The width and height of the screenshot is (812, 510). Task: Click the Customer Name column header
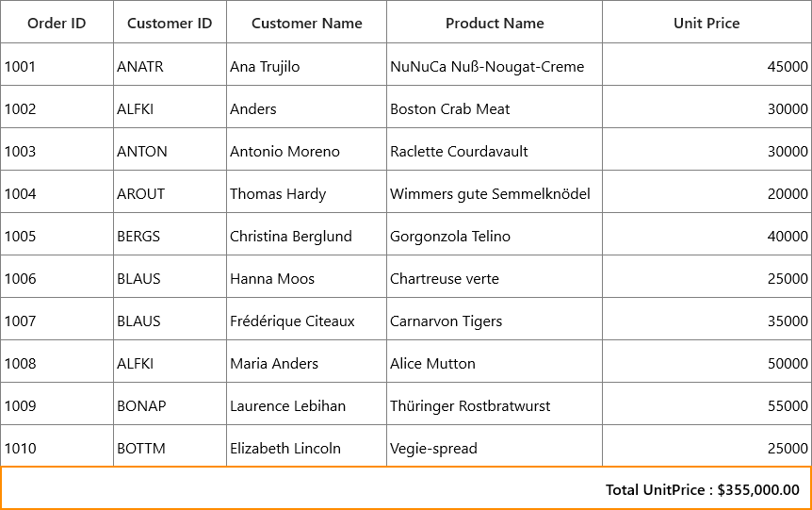pos(306,22)
